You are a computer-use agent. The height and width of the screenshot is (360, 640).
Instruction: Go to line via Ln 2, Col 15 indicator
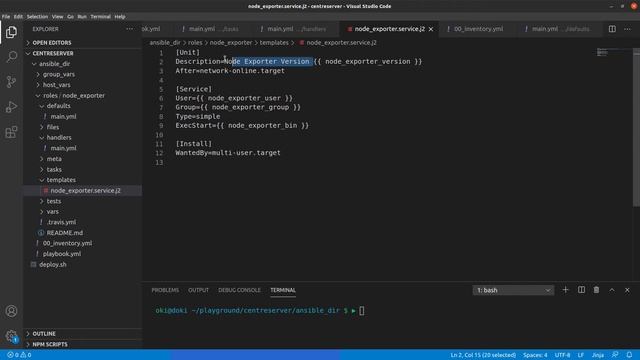(483, 355)
